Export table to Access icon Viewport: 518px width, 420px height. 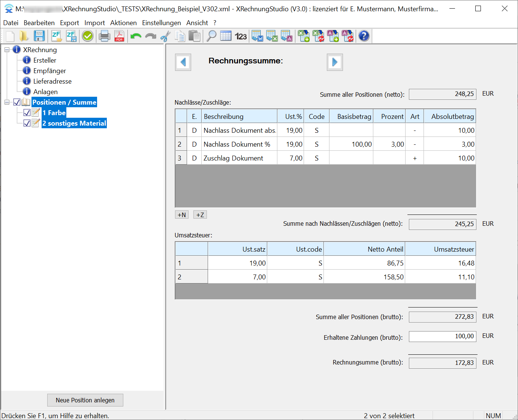click(286, 36)
